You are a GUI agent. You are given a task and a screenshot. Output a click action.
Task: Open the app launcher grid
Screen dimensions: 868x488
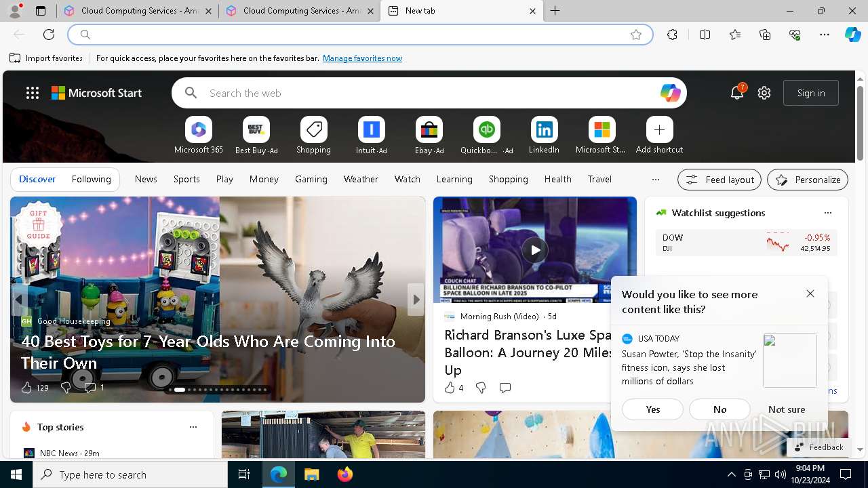tap(33, 93)
